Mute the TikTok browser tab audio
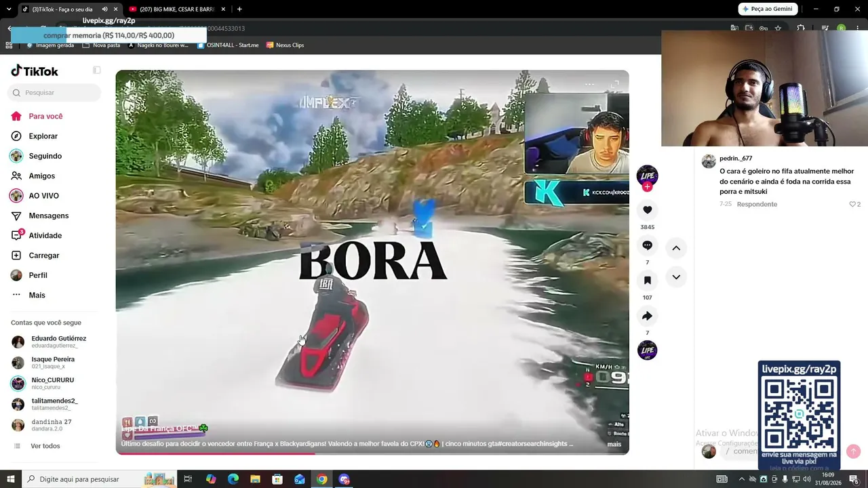The height and width of the screenshot is (488, 868). 104,9
